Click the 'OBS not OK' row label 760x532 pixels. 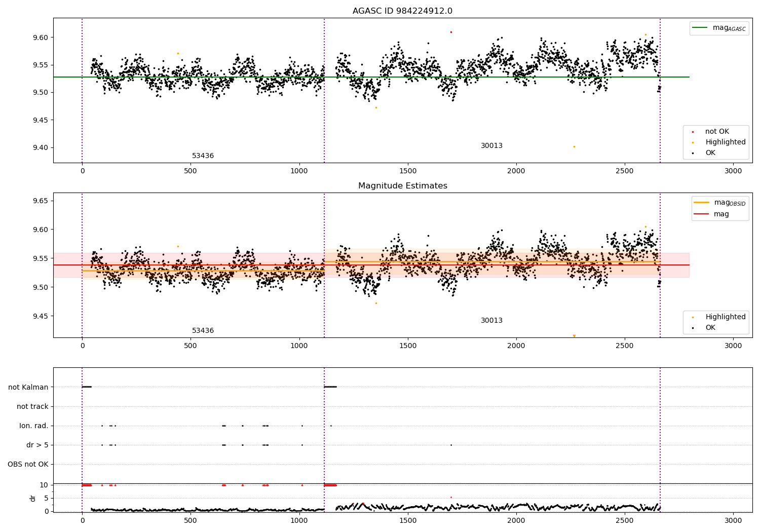28,464
